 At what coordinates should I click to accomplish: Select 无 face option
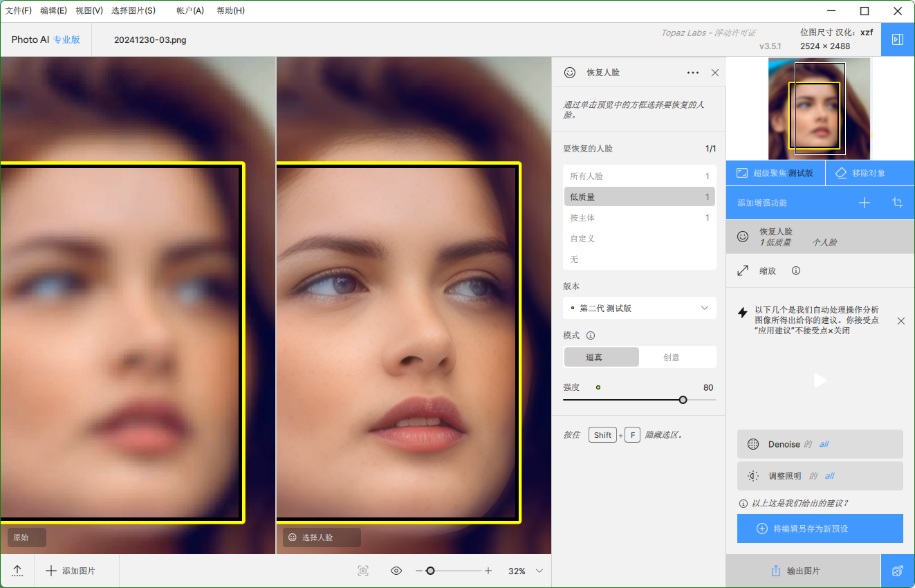[x=640, y=259]
